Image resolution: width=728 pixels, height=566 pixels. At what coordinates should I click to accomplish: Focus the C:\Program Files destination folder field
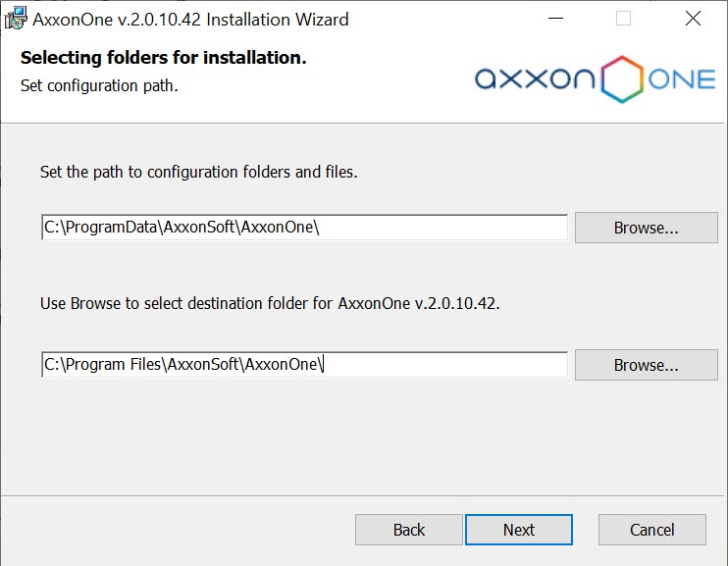pos(304,365)
